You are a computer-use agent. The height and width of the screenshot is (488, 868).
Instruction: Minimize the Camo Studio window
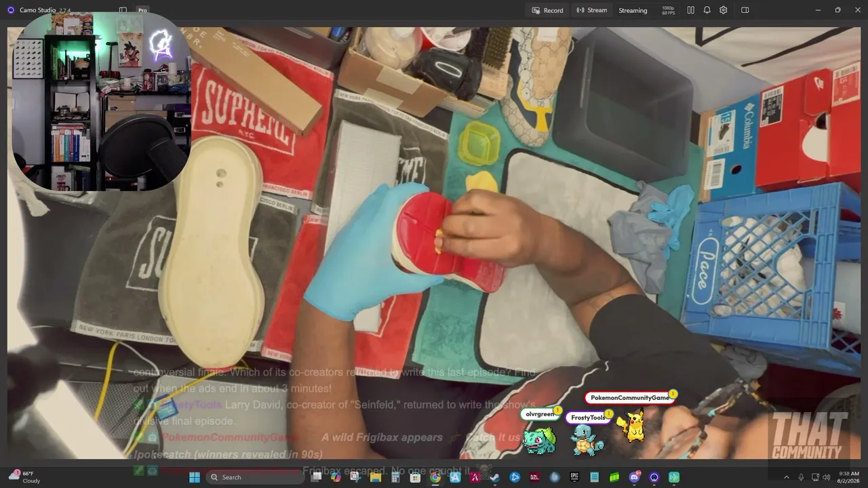818,10
